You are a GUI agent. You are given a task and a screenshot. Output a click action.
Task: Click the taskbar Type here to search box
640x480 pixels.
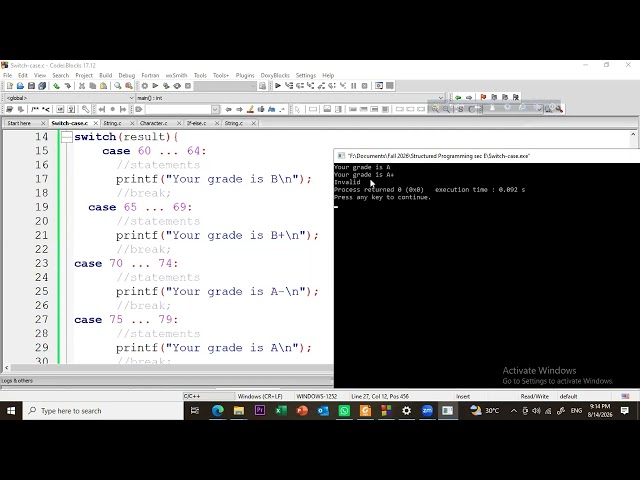pos(103,411)
